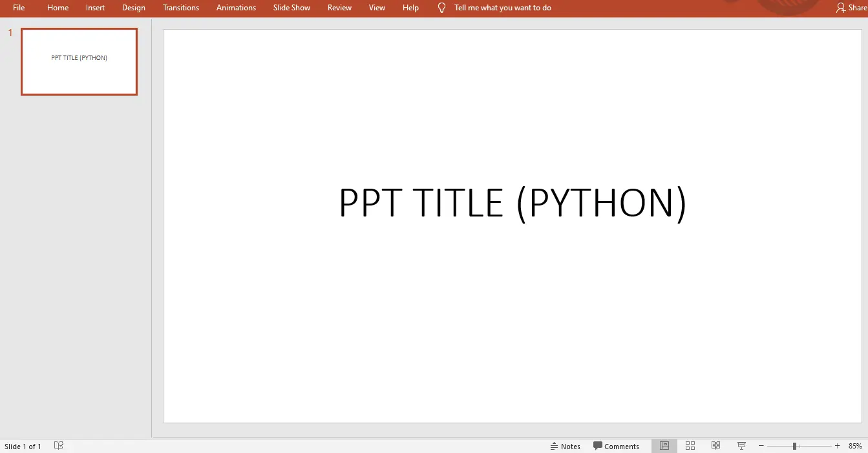Open the File menu
Viewport: 868px width, 453px height.
(x=19, y=8)
